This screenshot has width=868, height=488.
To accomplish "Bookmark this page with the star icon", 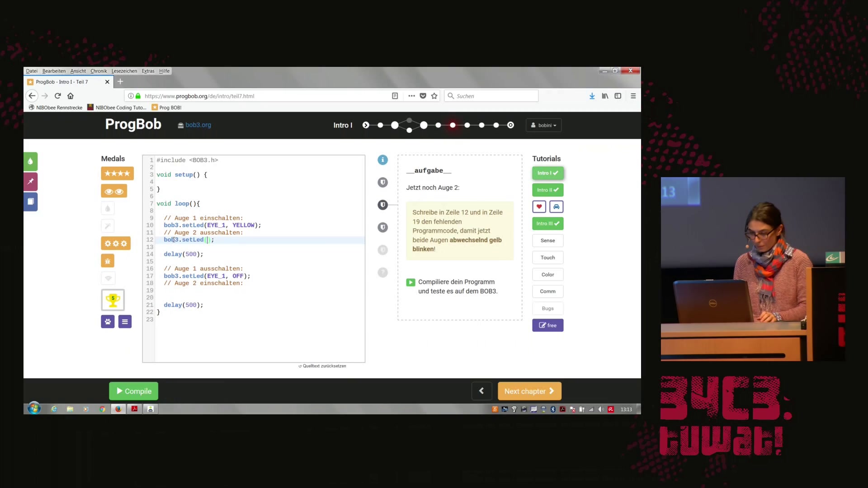I will click(434, 96).
